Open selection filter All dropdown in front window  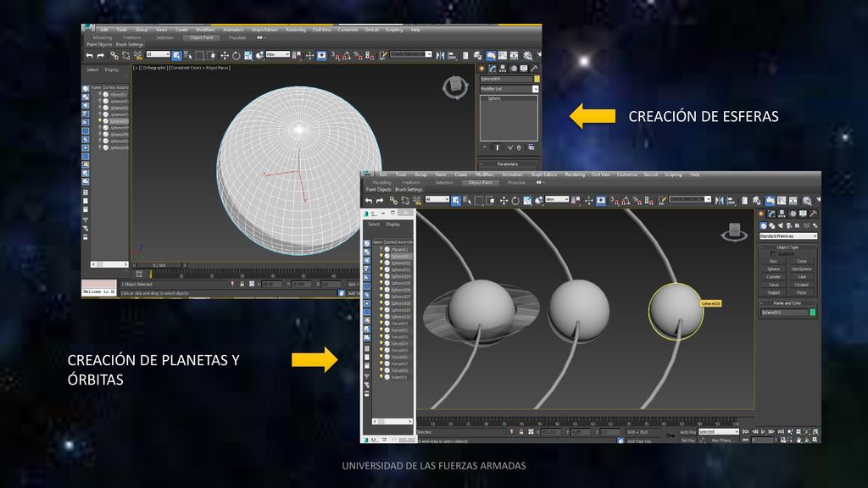[437, 199]
